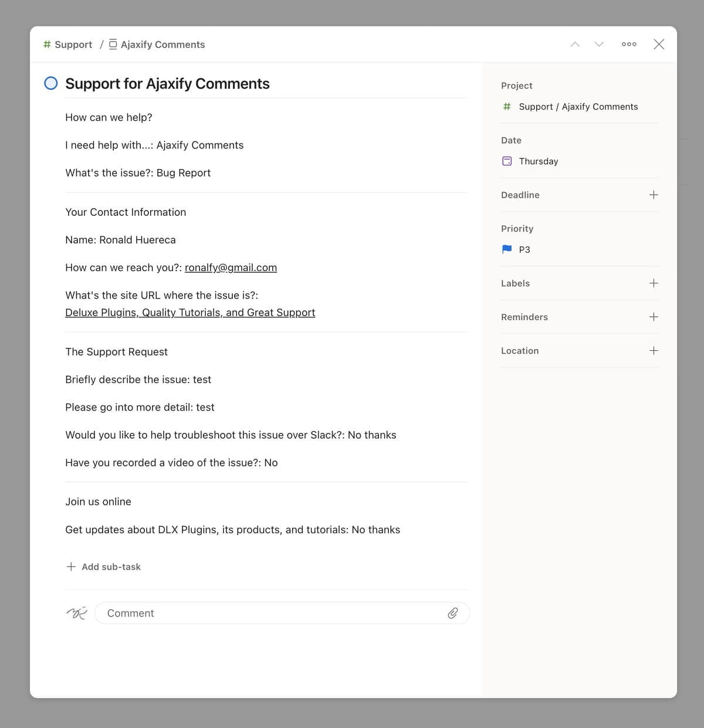
Task: Add a label with the plus icon
Action: tap(654, 283)
